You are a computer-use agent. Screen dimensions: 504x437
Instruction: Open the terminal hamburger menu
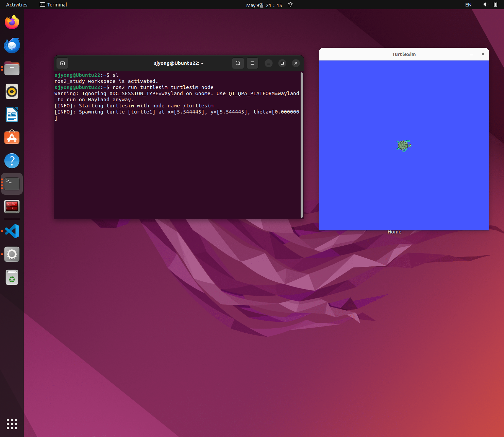[252, 63]
